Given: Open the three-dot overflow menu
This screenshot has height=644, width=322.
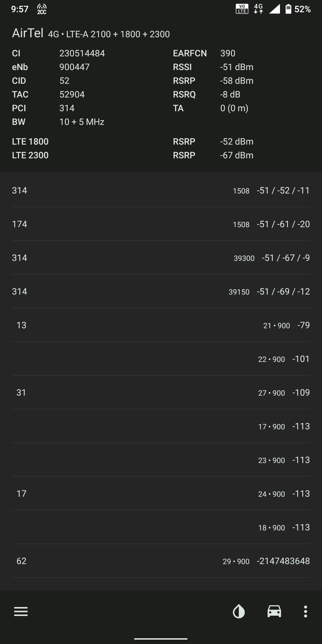Looking at the screenshot, I should click(x=305, y=612).
